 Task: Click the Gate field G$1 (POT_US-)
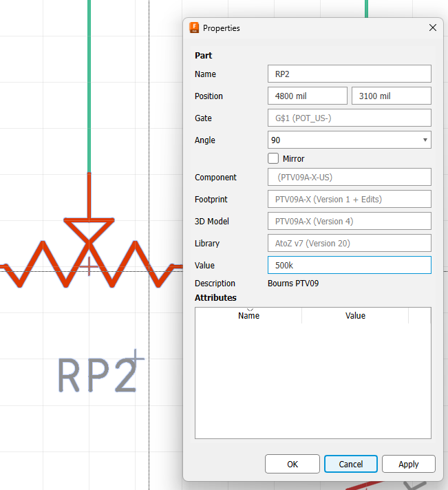[x=350, y=118]
